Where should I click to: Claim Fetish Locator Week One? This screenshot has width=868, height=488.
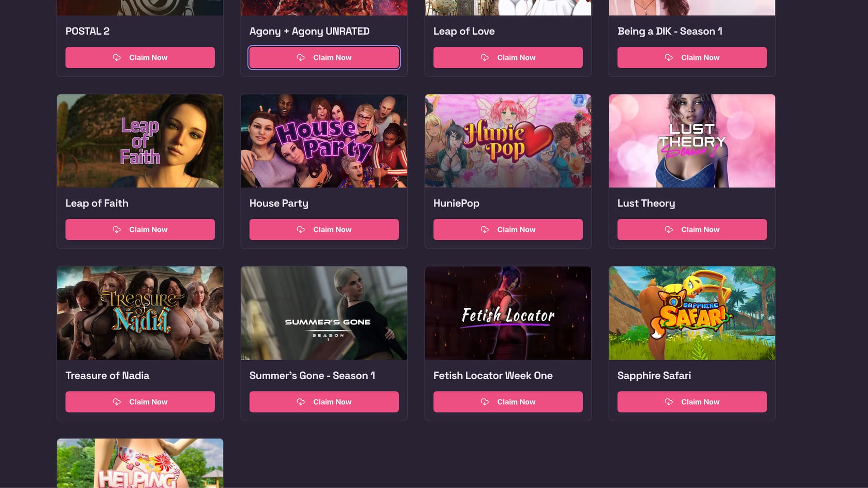pyautogui.click(x=508, y=402)
